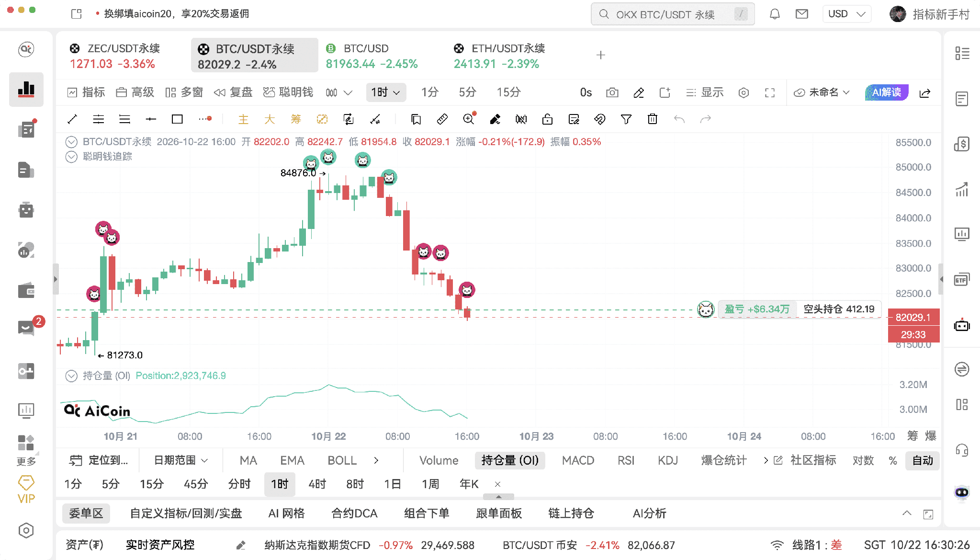Viewport: 980px width, 560px height.
Task: Select the trend line drawing tool
Action: click(x=72, y=119)
